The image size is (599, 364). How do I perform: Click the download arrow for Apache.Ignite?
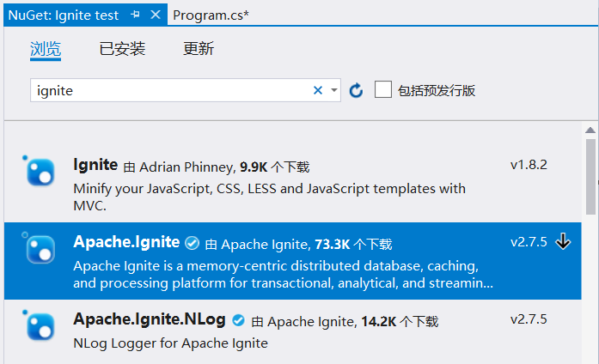(x=563, y=241)
